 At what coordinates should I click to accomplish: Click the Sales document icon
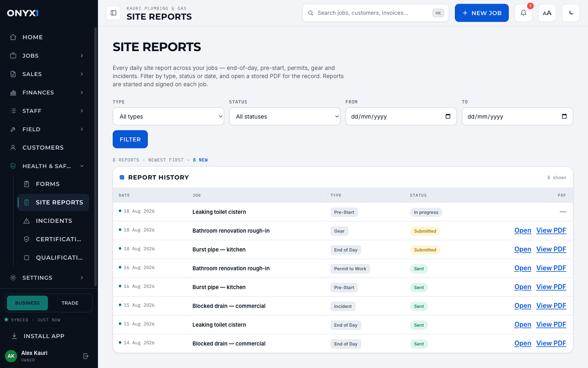pyautogui.click(x=13, y=74)
